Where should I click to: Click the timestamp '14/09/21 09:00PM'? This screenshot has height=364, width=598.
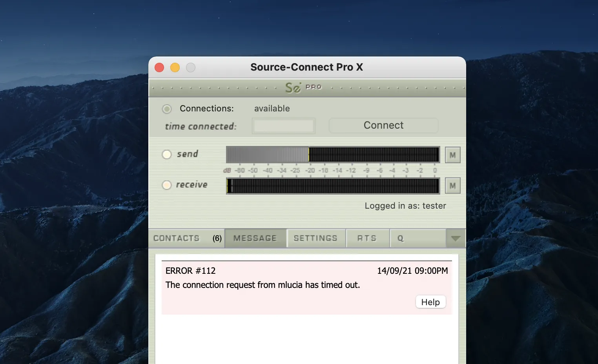[412, 271]
